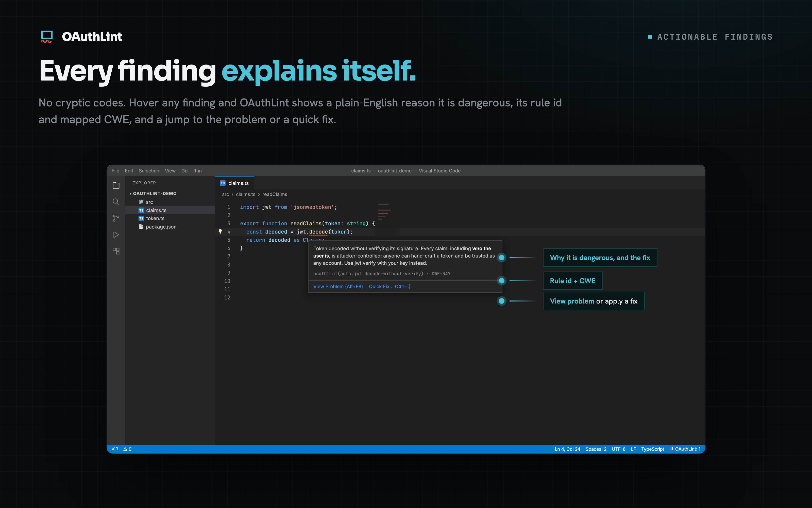Click the underlined decode call on line 4

click(318, 232)
